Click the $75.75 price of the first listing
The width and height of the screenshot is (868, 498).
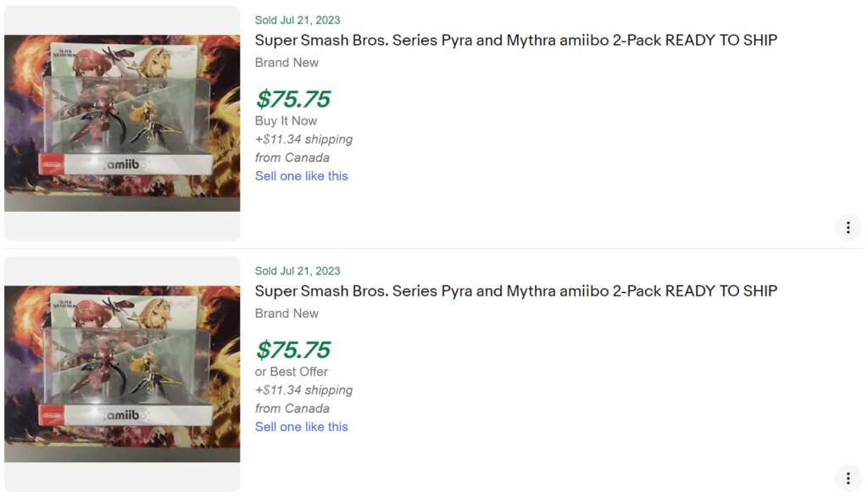tap(293, 98)
